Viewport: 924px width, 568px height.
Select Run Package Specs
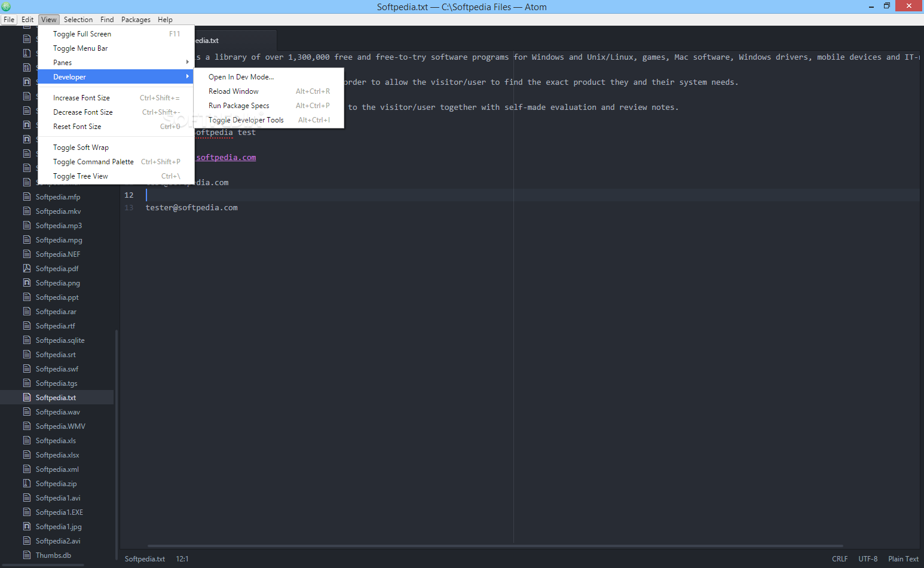pos(269,106)
